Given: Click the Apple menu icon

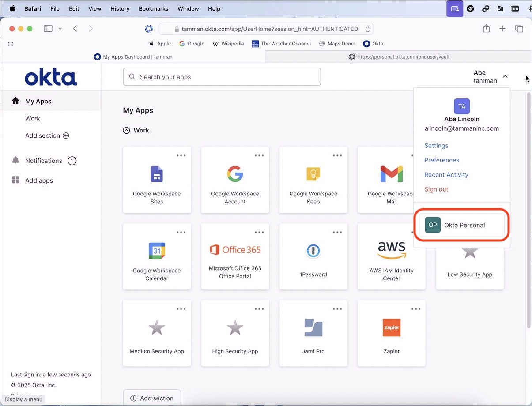Looking at the screenshot, I should point(12,8).
